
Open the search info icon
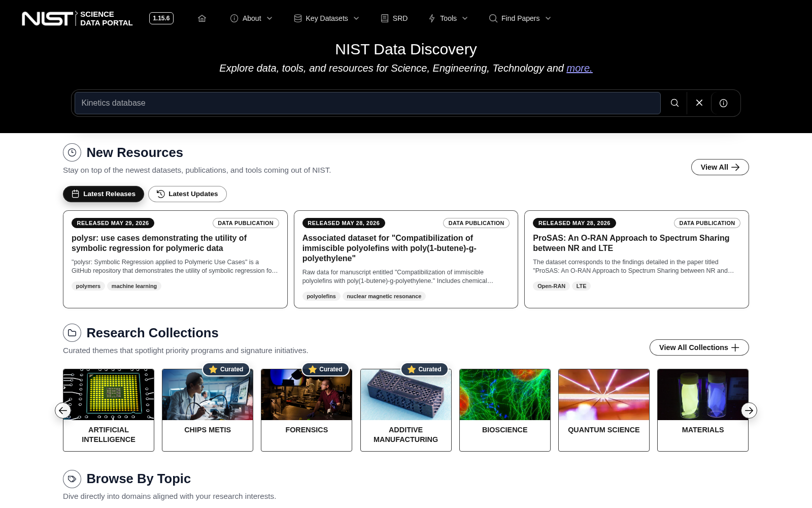724,103
